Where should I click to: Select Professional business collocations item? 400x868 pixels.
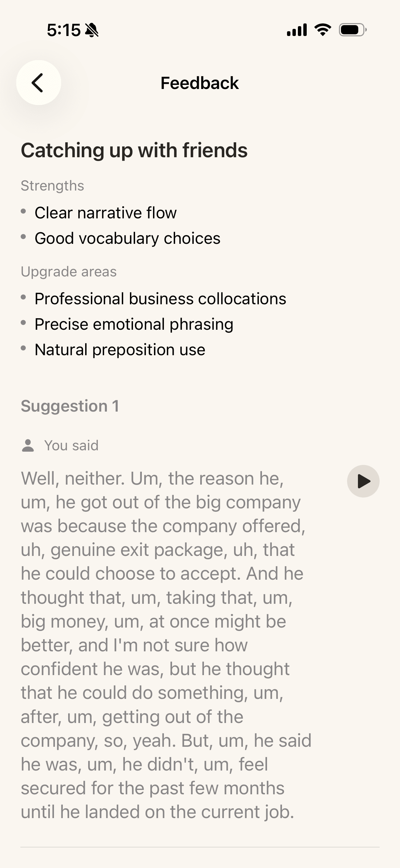(160, 299)
